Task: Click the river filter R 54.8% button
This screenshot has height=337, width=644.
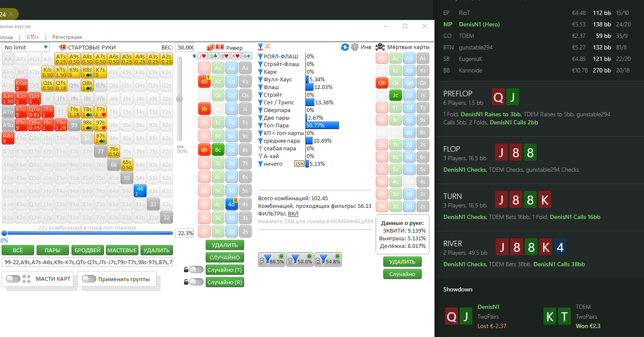Action: click(328, 259)
